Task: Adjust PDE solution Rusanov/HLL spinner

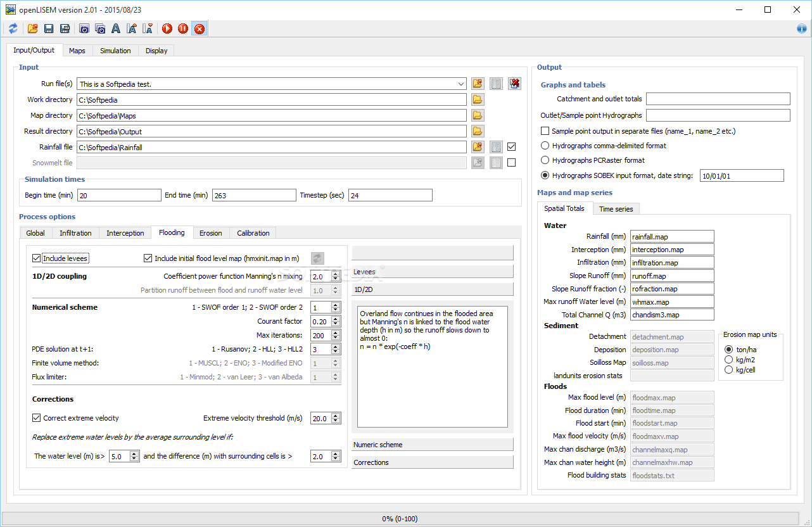Action: tap(326, 349)
